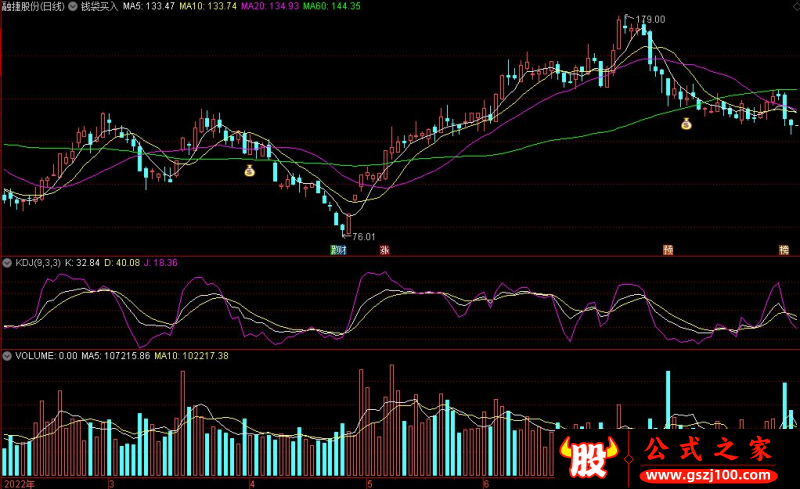This screenshot has width=800, height=489.
Task: Click the KDJ(9,3,3) indicator label
Action: coord(38,263)
